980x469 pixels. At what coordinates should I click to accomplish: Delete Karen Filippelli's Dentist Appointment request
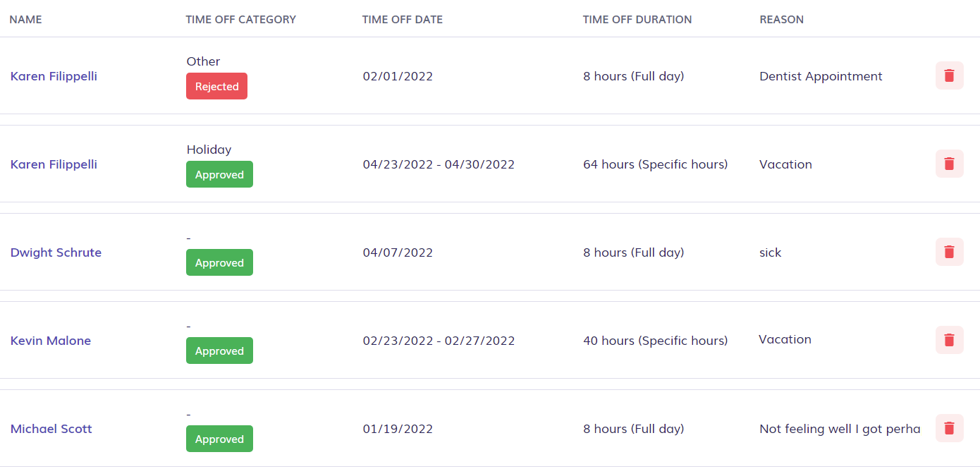949,75
